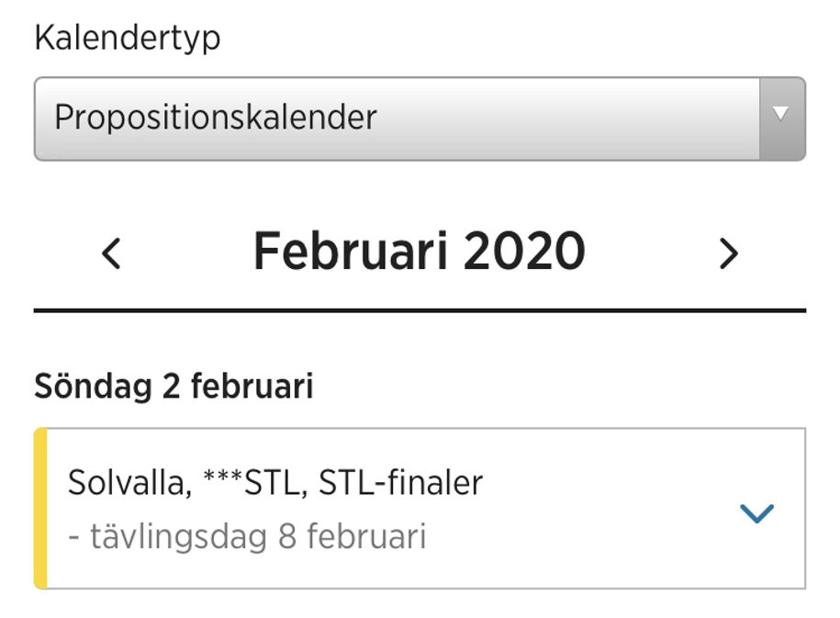The width and height of the screenshot is (840, 618).
Task: Click "STL-finaler" in the event title
Action: (400, 483)
